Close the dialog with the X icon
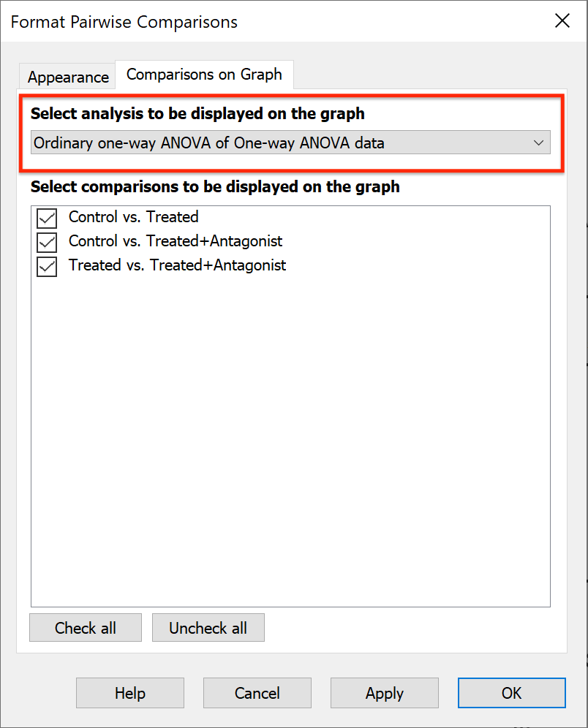 [x=562, y=21]
